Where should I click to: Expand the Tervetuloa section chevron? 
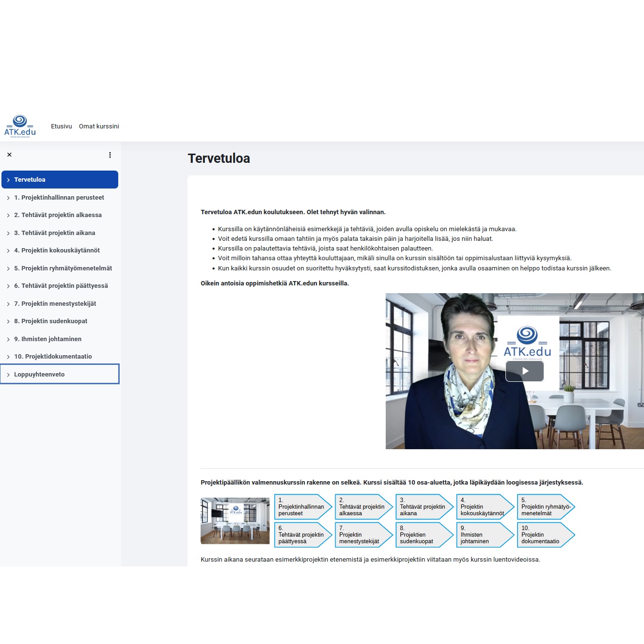tap(8, 180)
